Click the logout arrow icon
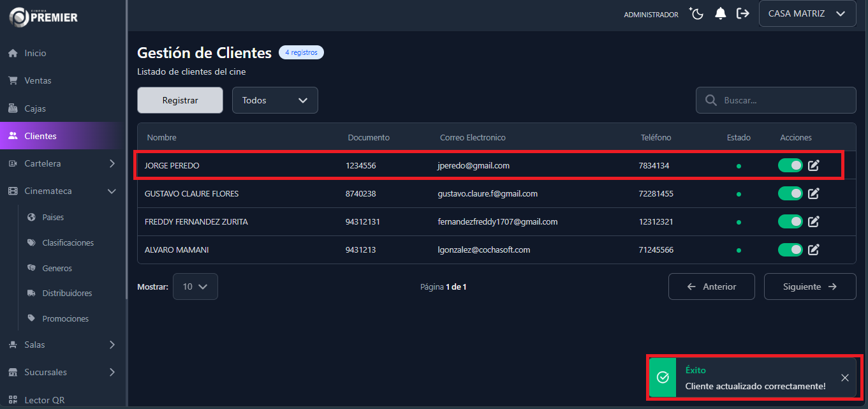 (743, 13)
